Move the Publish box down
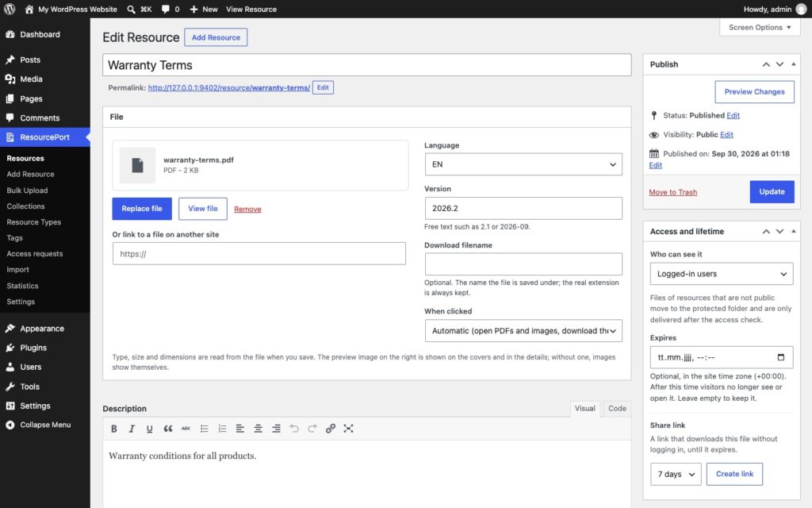Viewport: 812px width, 508px height. pos(779,64)
